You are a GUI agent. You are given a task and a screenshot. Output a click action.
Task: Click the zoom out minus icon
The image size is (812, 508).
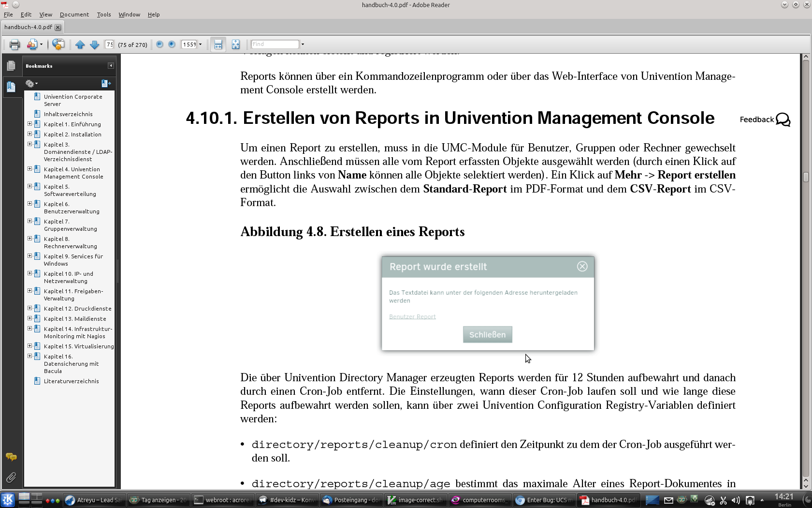[159, 44]
